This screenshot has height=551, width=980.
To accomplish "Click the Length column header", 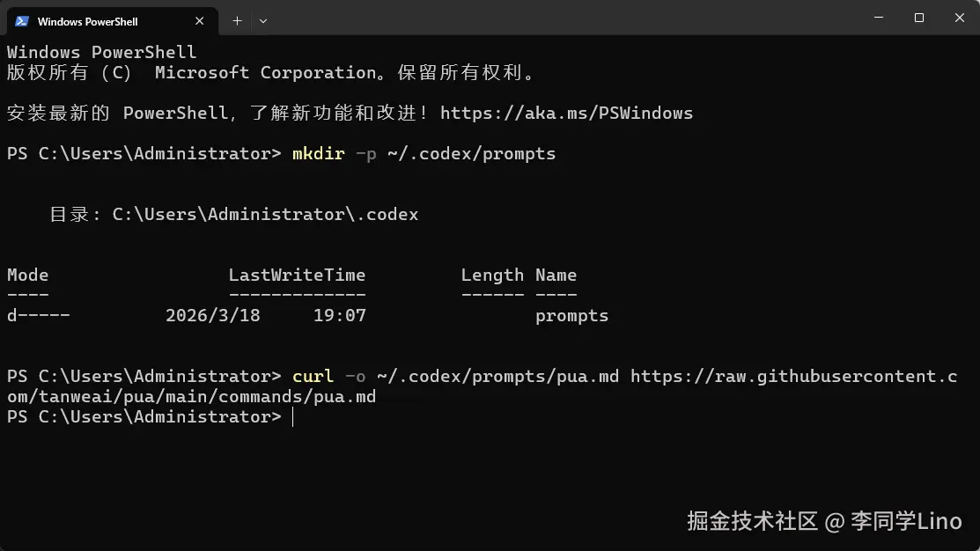I will 492,275.
